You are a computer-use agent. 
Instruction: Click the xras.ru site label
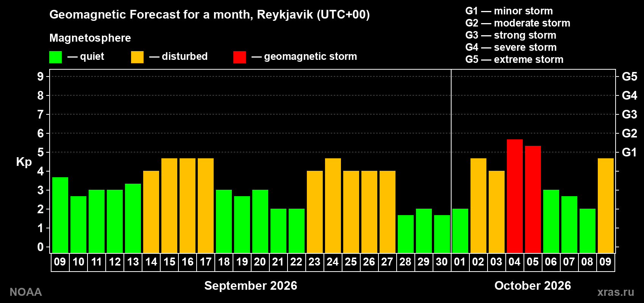pos(616,292)
